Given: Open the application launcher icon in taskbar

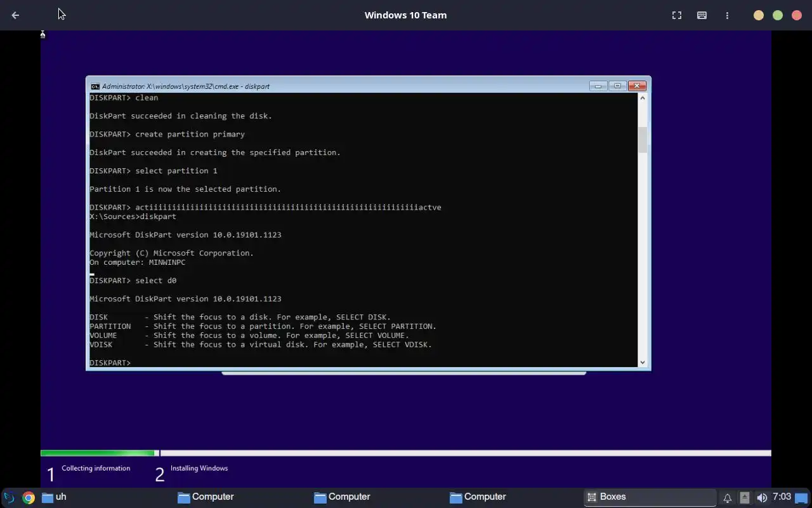Looking at the screenshot, I should [9, 497].
